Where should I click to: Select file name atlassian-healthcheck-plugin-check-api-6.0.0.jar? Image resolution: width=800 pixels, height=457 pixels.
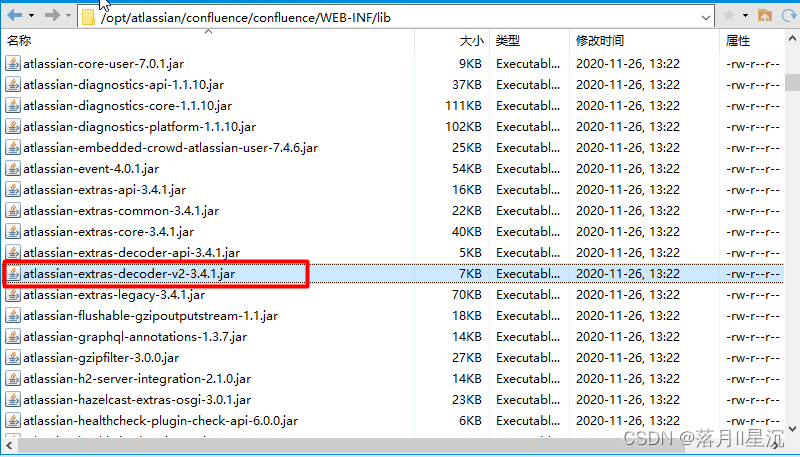(x=161, y=421)
